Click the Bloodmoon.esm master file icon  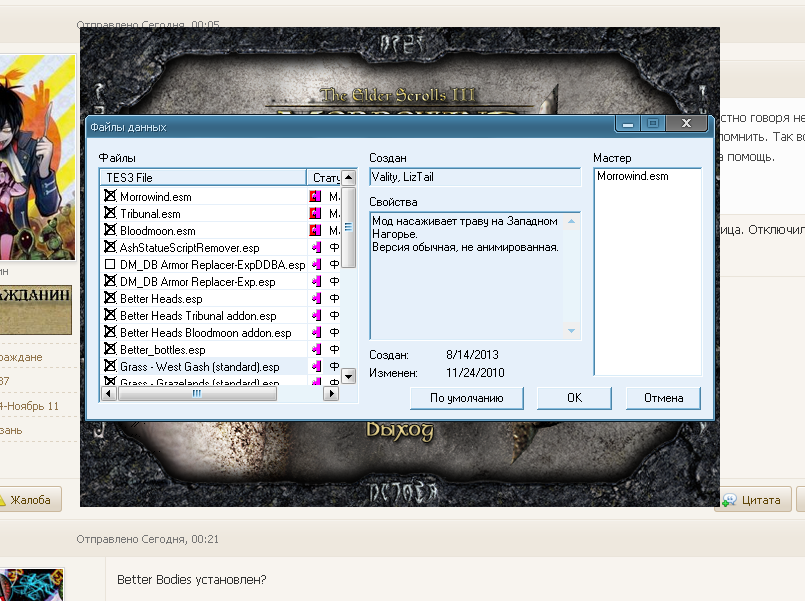coord(315,230)
